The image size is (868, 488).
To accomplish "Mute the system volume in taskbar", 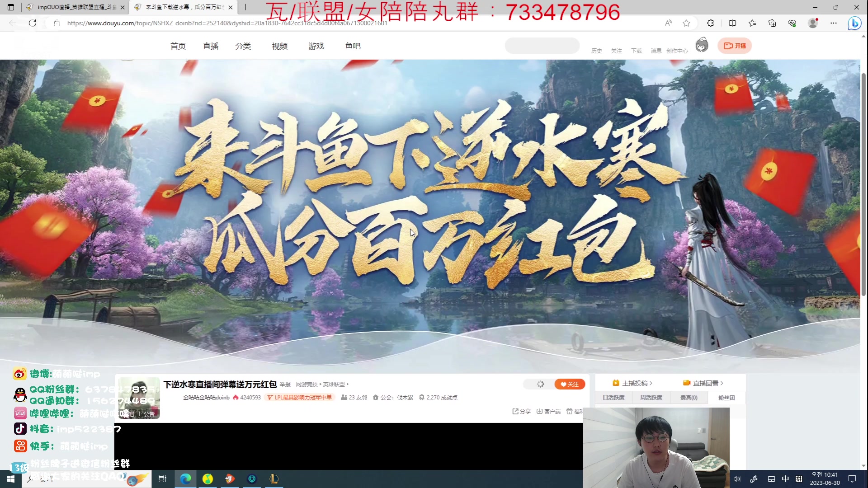I will coord(736,479).
